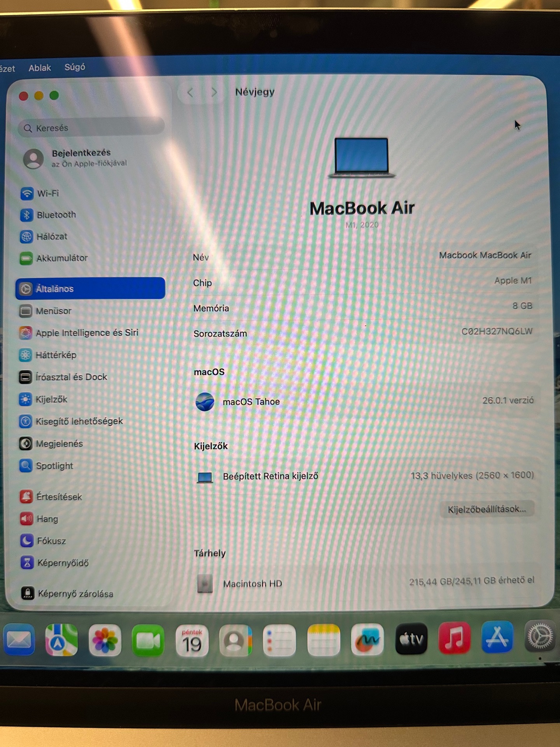Image resolution: width=560 pixels, height=747 pixels.
Task: Click the Kijelzőbeállítások… button
Action: (x=486, y=509)
